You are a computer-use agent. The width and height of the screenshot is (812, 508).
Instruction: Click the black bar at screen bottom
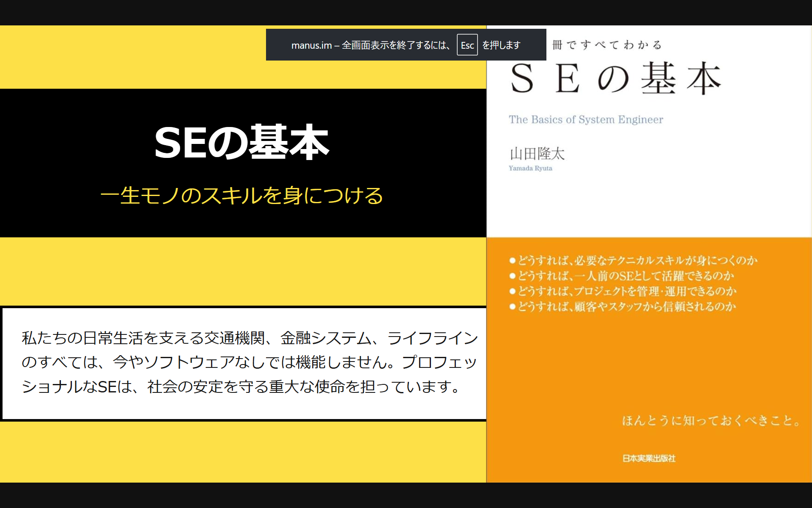(406, 495)
